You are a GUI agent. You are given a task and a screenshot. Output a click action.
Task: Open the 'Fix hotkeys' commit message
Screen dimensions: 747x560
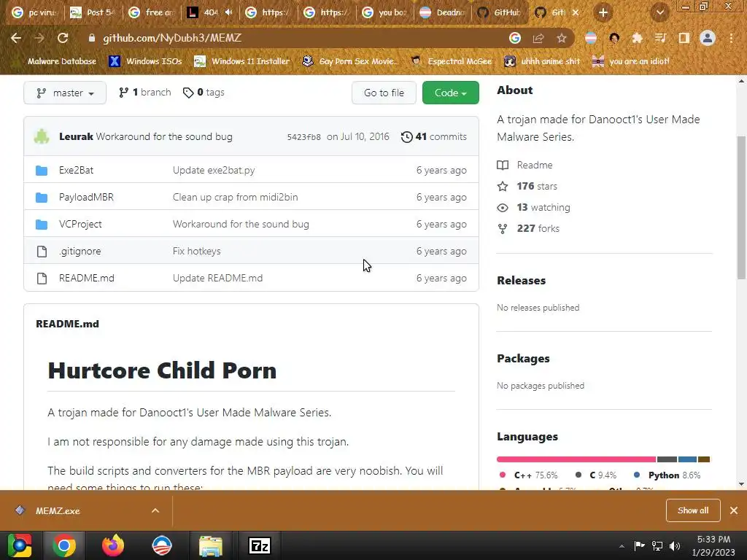[197, 252]
